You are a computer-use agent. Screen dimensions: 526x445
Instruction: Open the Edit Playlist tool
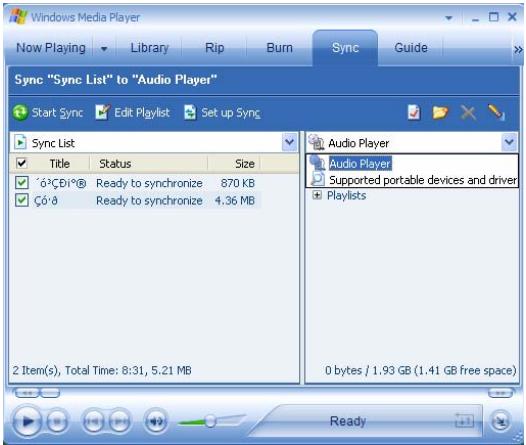point(133,112)
